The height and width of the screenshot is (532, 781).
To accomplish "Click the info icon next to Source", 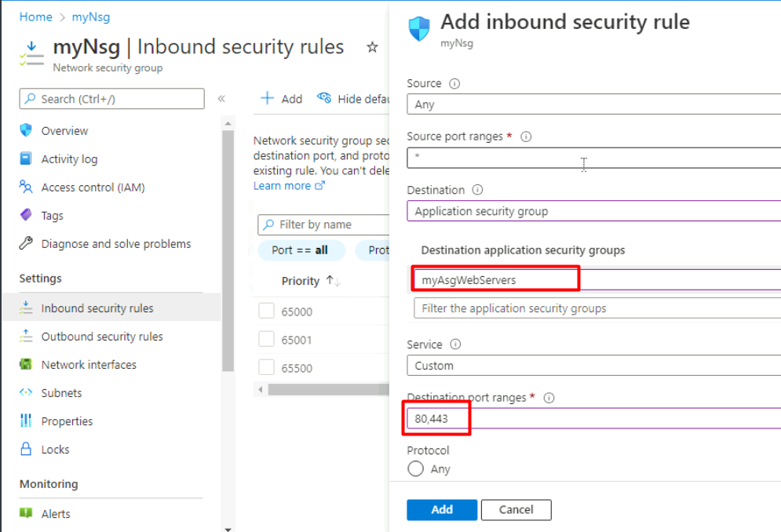I will click(454, 83).
